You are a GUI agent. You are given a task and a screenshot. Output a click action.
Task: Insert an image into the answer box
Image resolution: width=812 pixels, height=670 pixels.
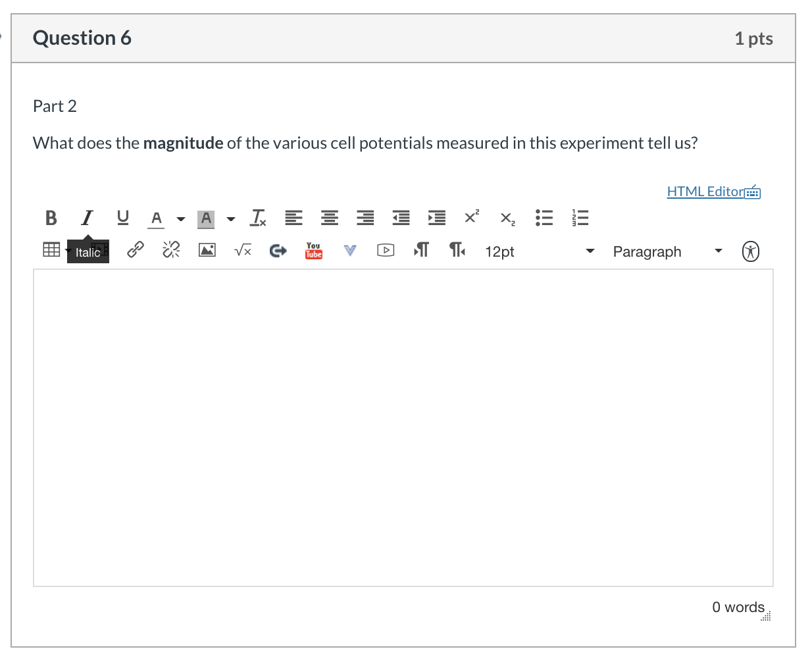[x=206, y=250]
